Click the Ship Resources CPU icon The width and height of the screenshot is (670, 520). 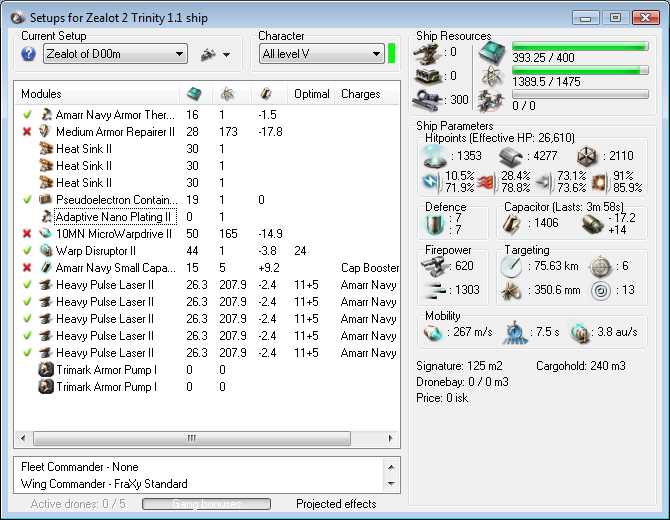click(492, 53)
